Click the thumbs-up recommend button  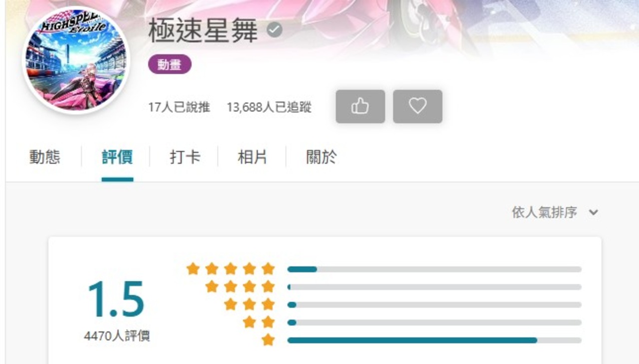coord(360,106)
